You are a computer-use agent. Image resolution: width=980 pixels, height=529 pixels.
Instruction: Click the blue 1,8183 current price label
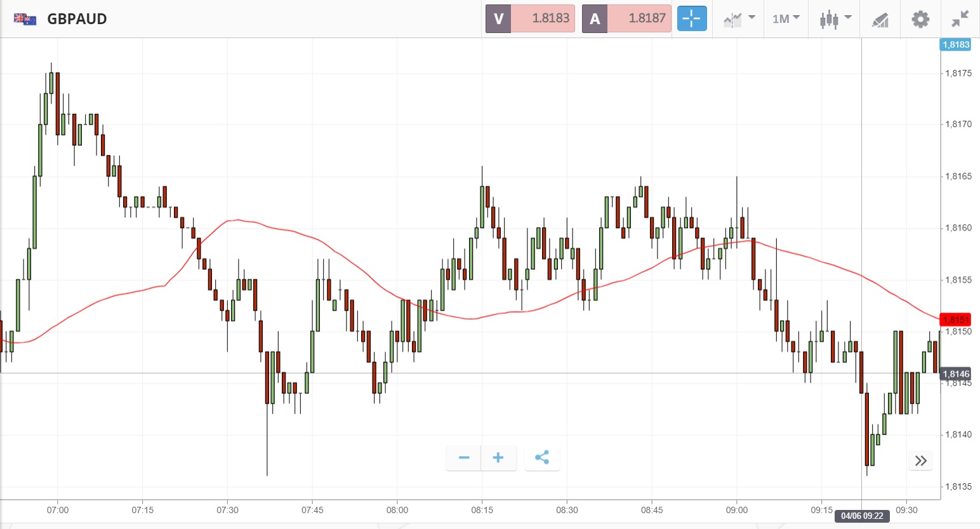click(x=955, y=44)
